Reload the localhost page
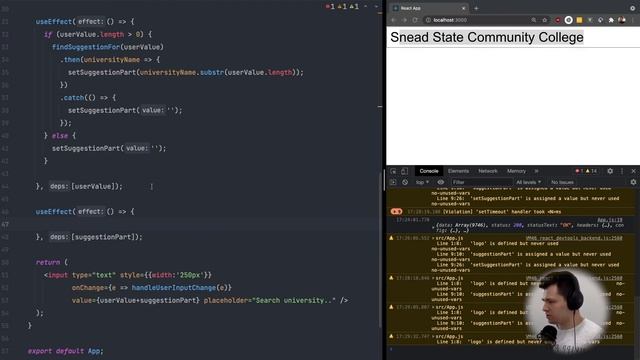640x360 pixels. (x=415, y=20)
